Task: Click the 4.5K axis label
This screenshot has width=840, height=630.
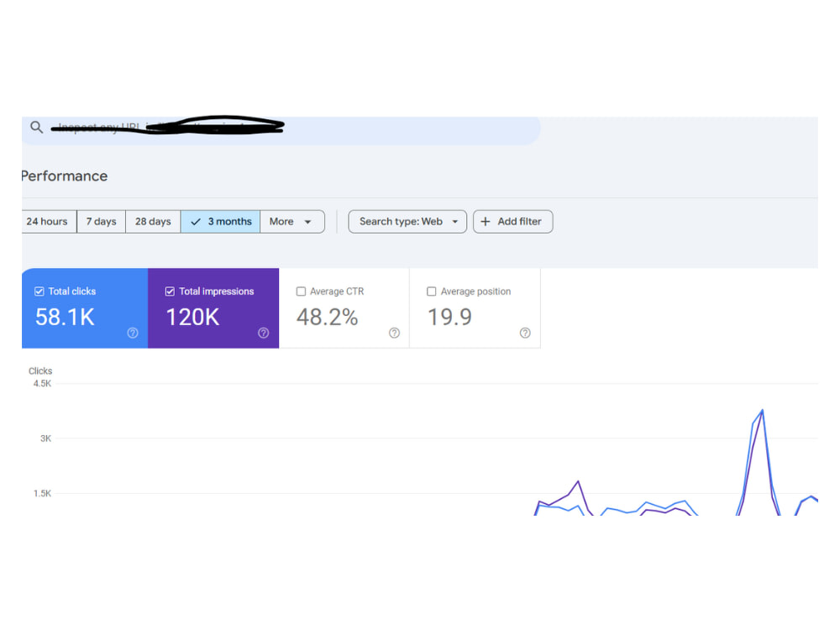Action: click(42, 384)
